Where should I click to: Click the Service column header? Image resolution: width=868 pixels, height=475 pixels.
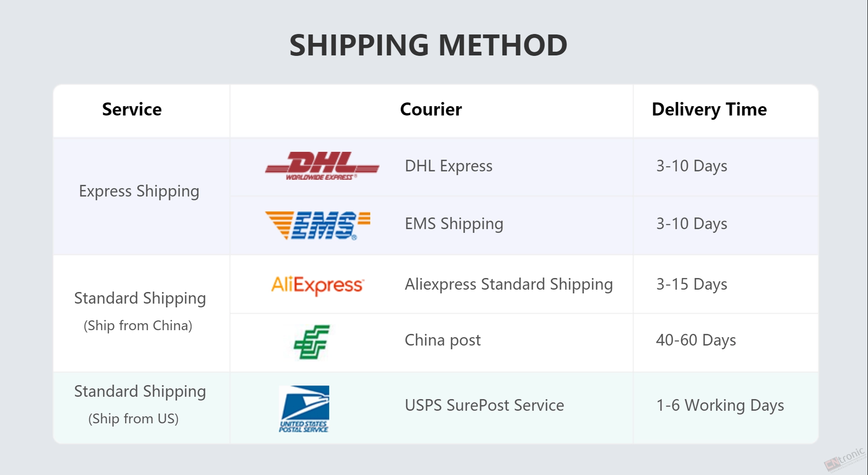coord(132,109)
